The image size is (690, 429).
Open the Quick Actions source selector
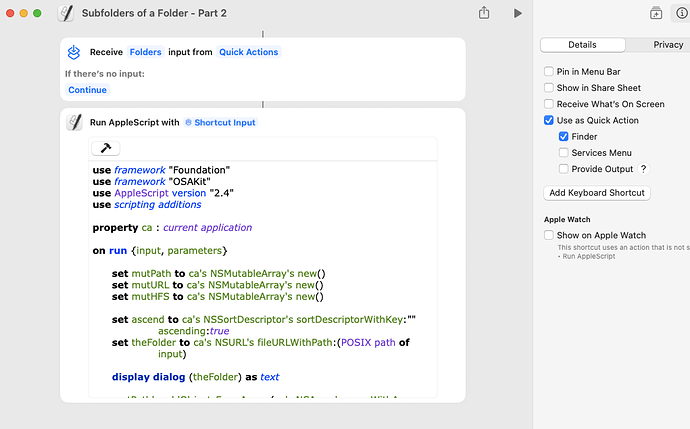[249, 52]
